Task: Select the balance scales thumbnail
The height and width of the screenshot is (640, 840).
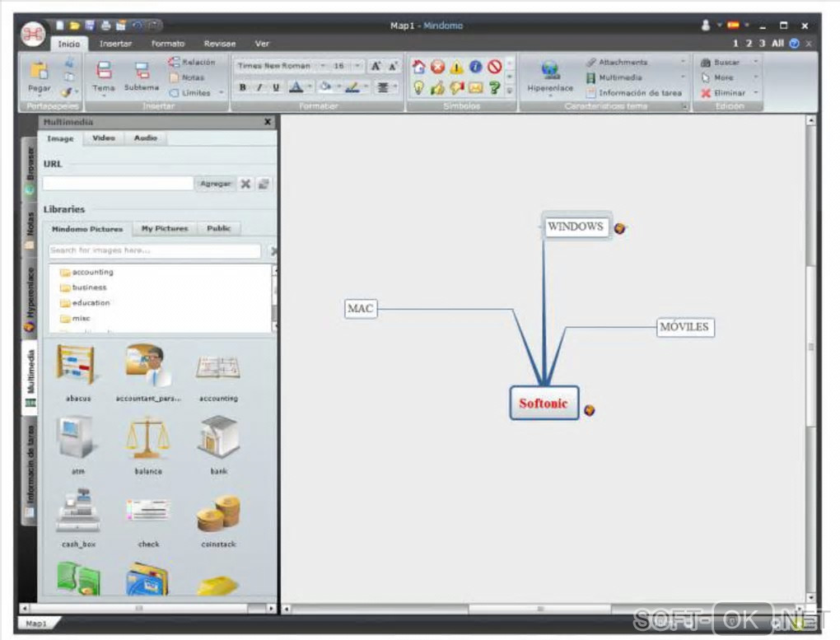Action: click(x=147, y=438)
